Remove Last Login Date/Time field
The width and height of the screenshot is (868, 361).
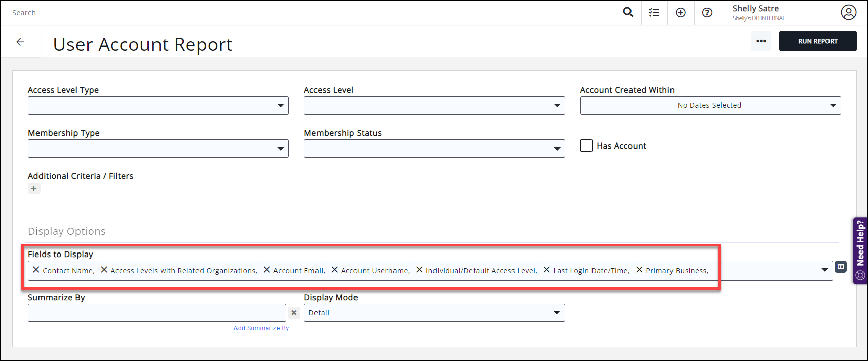tap(546, 270)
